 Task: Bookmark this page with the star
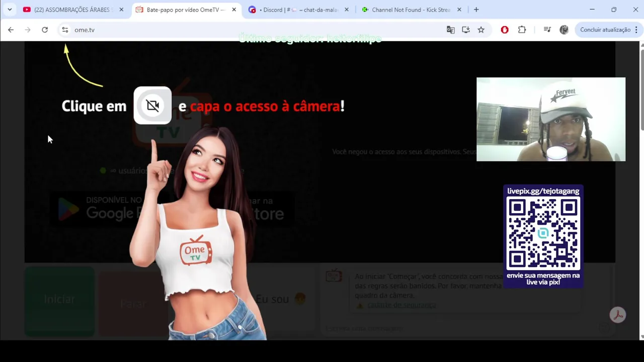click(x=481, y=30)
